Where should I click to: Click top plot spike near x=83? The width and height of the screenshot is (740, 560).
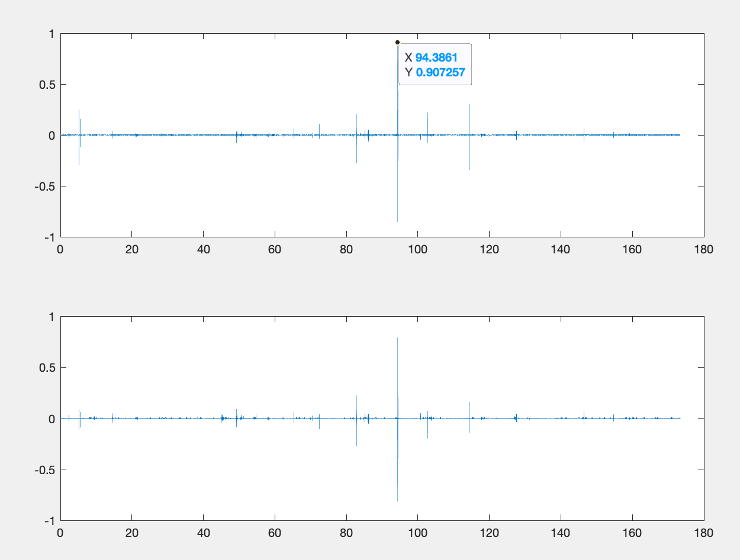click(x=356, y=121)
